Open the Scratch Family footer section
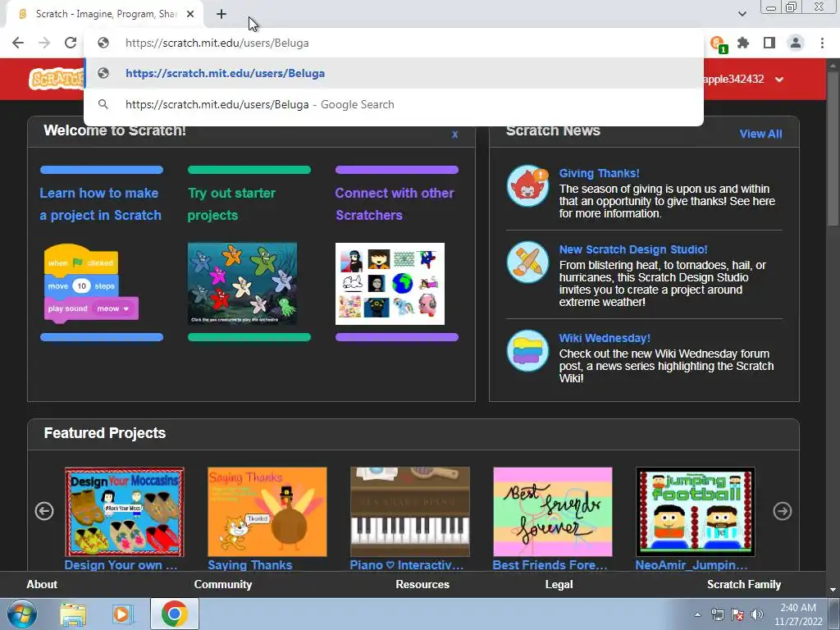The height and width of the screenshot is (630, 840). (743, 584)
